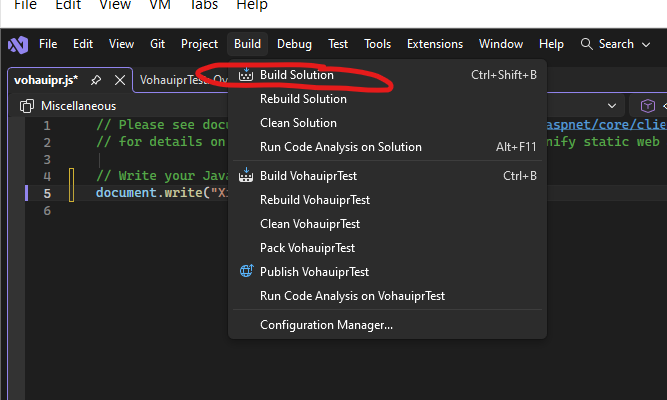This screenshot has width=667, height=400.
Task: Choose Clean Solution menu entry
Action: [298, 123]
